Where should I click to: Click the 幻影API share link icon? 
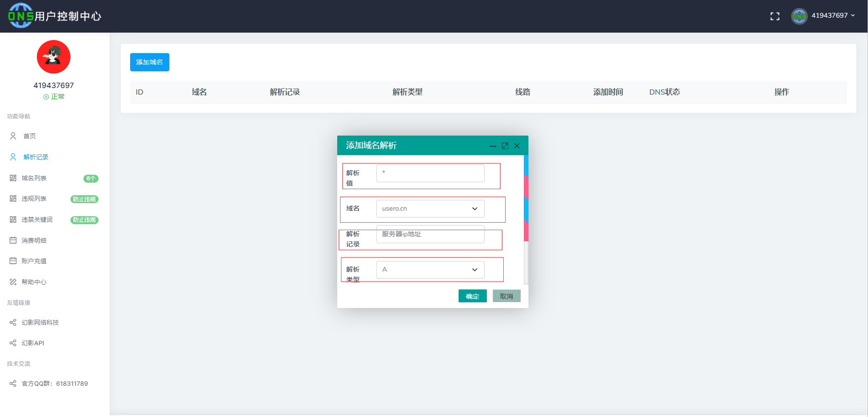pyautogui.click(x=13, y=343)
